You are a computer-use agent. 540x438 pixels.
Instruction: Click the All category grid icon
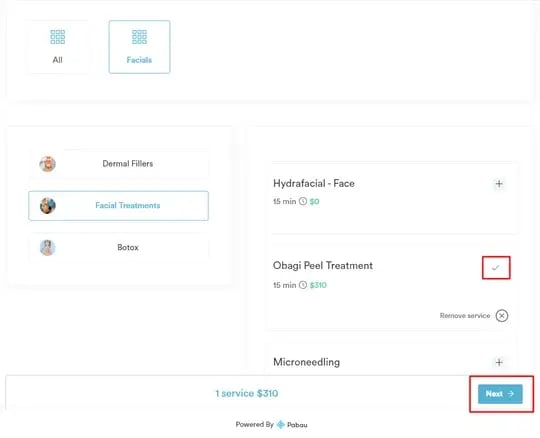(x=58, y=37)
